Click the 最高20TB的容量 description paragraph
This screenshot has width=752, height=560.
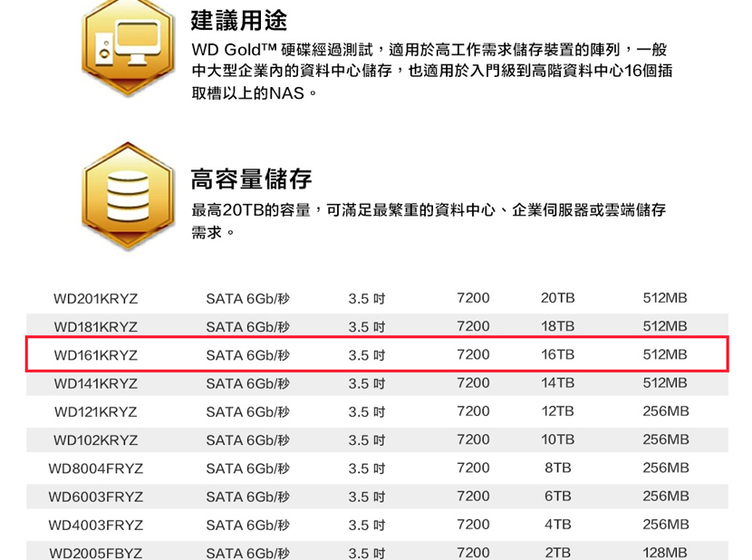429,221
